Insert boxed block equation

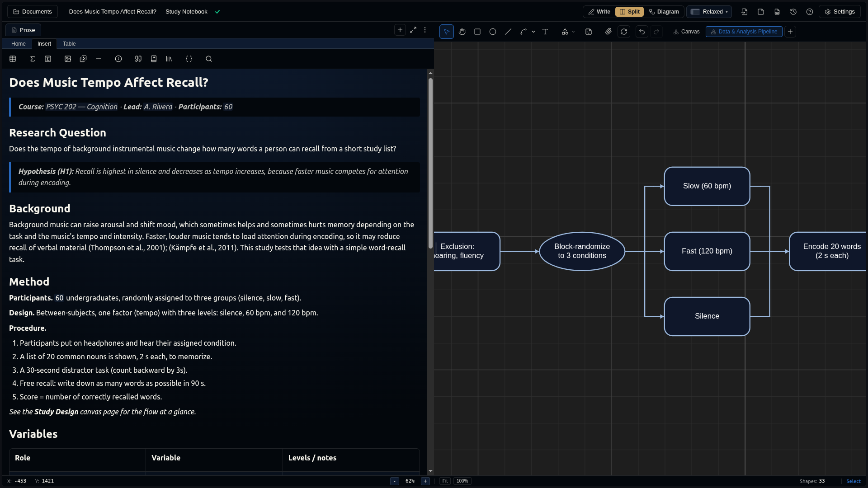(48, 59)
